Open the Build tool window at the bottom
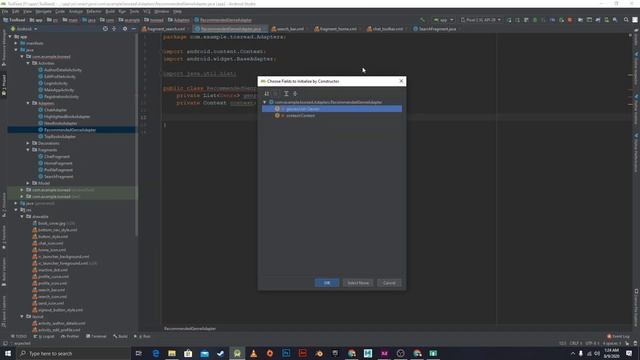Viewport: 640px width, 360px height. pyautogui.click(x=120, y=336)
